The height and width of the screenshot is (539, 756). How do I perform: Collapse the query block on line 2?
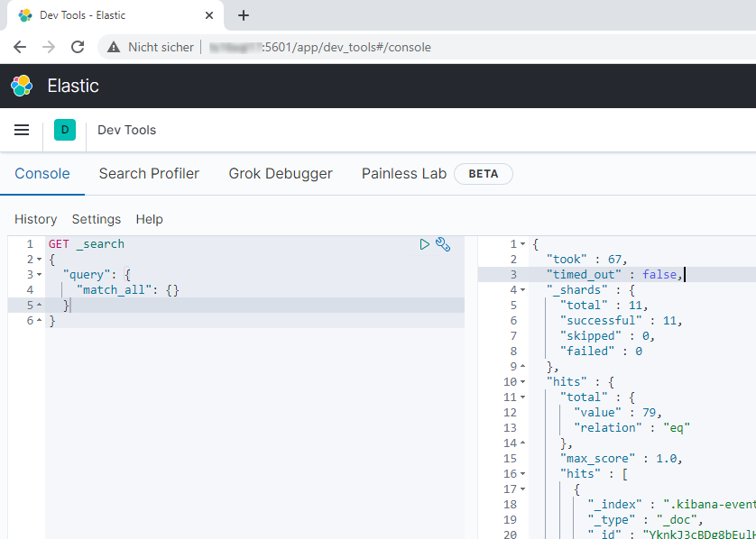point(39,259)
